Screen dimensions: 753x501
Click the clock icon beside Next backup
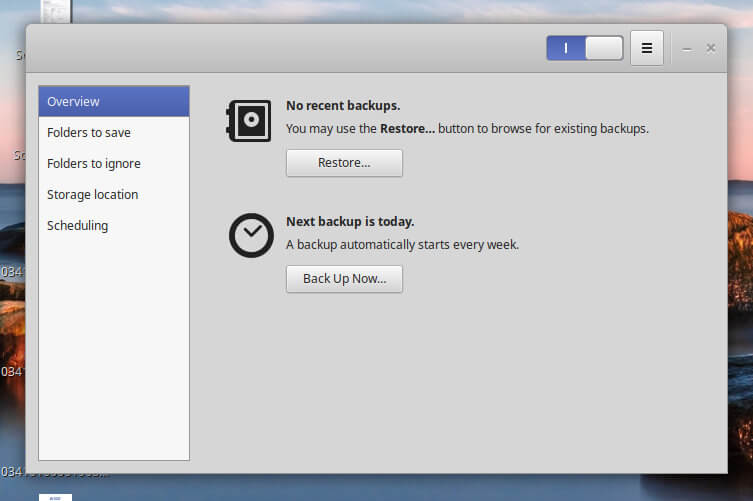tap(249, 236)
